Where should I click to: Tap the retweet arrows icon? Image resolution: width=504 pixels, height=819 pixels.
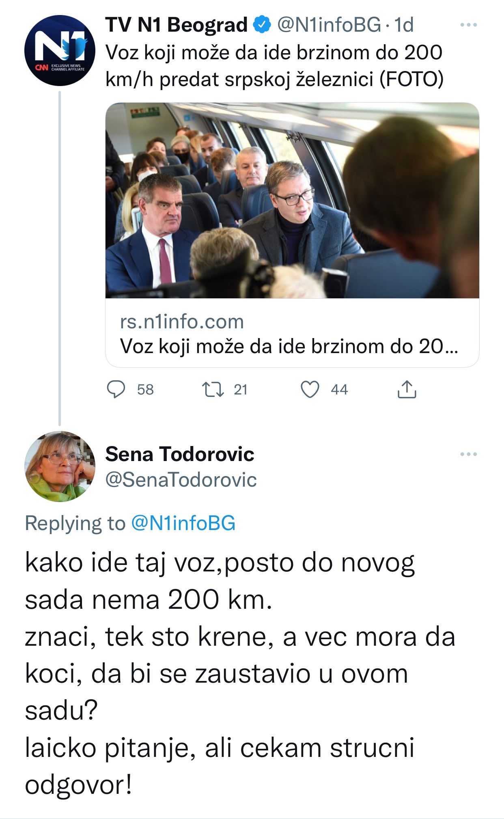tap(213, 389)
